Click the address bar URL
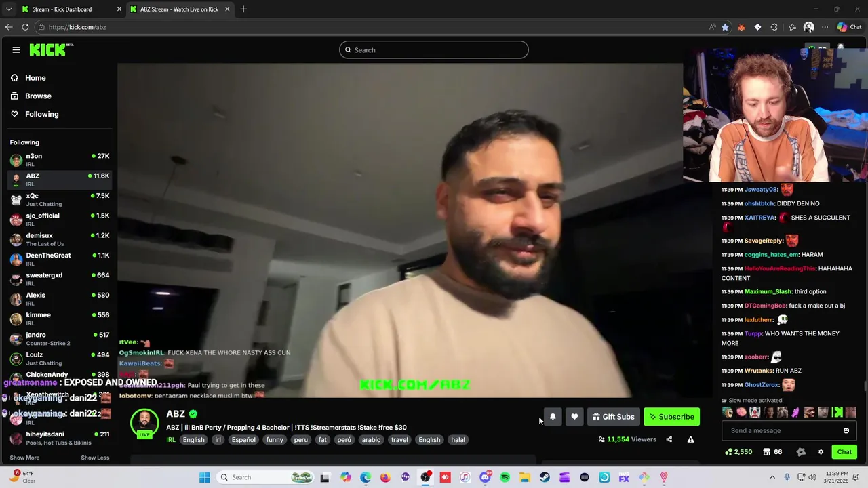This screenshot has width=868, height=488. [x=77, y=27]
